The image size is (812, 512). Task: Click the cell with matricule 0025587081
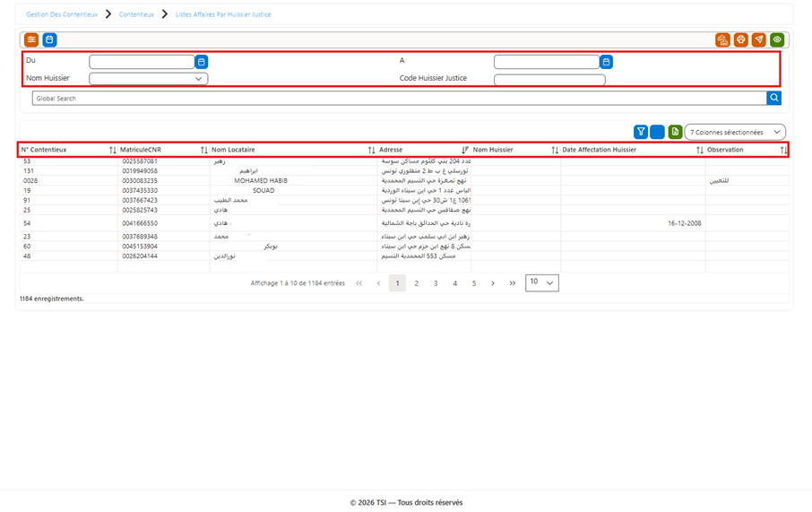point(164,161)
